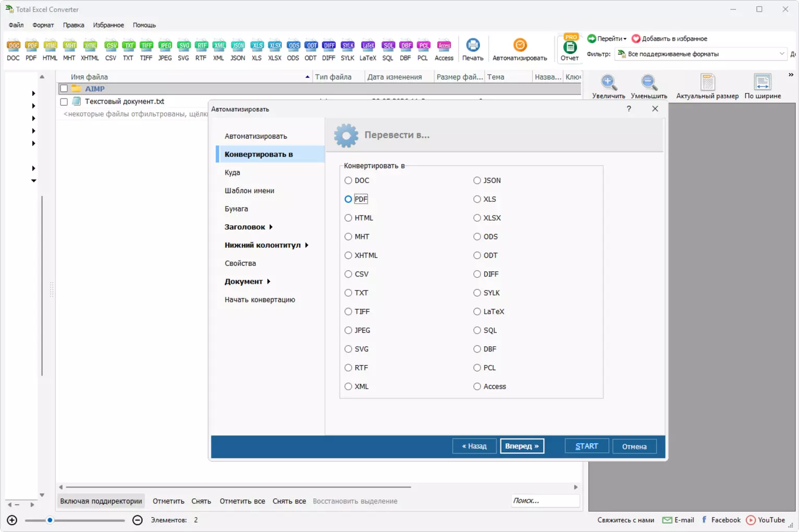
Task: Open the Избранное menu
Action: 109,25
